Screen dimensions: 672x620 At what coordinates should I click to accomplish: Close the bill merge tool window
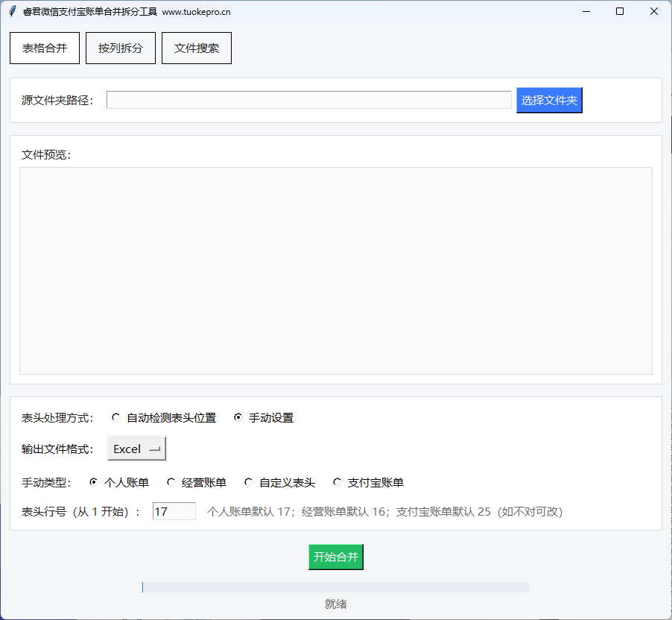click(x=654, y=11)
